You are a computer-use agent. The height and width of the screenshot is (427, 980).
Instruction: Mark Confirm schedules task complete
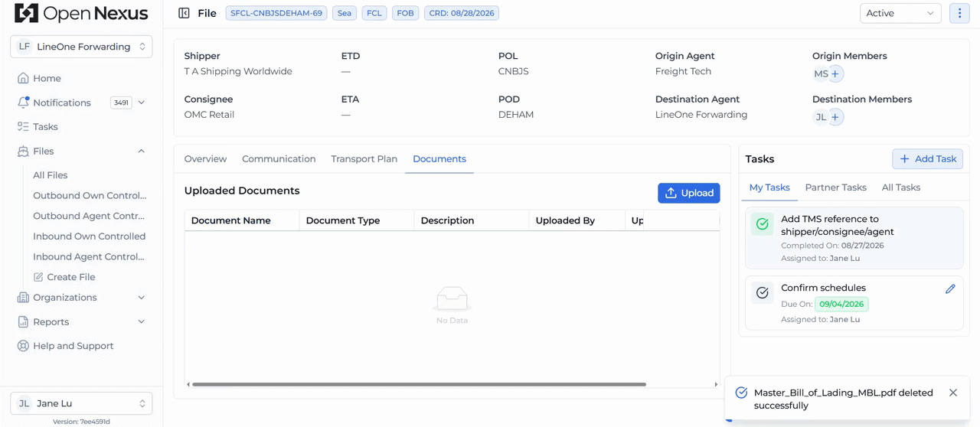pyautogui.click(x=763, y=292)
